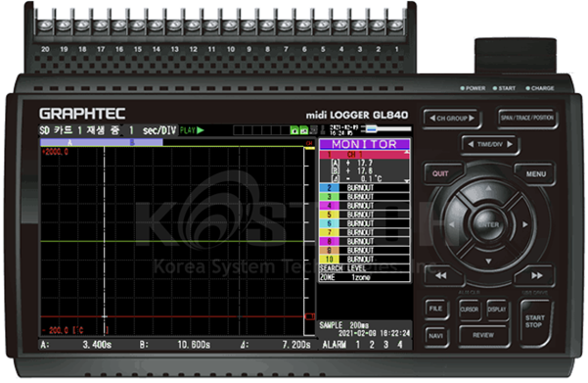Click the REVIEW button
Viewport: 588px width, 383px height.
point(483,335)
